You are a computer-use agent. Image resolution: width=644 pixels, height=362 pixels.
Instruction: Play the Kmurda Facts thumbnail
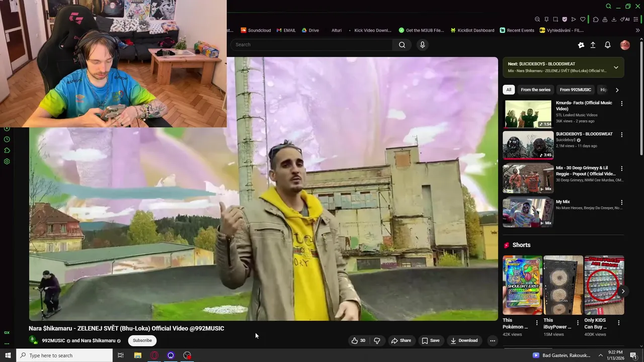click(x=528, y=114)
